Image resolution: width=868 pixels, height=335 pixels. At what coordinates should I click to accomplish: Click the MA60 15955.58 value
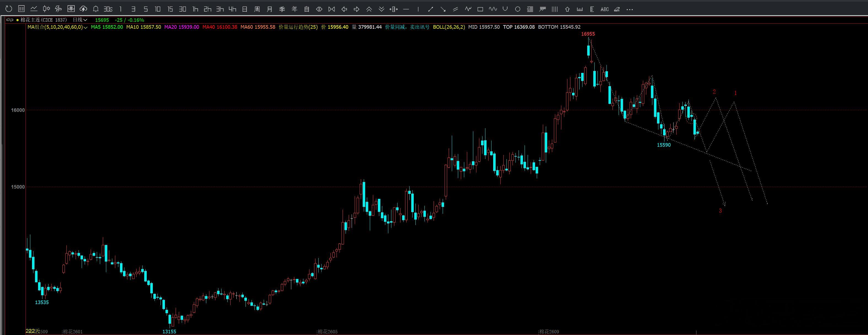coord(258,27)
